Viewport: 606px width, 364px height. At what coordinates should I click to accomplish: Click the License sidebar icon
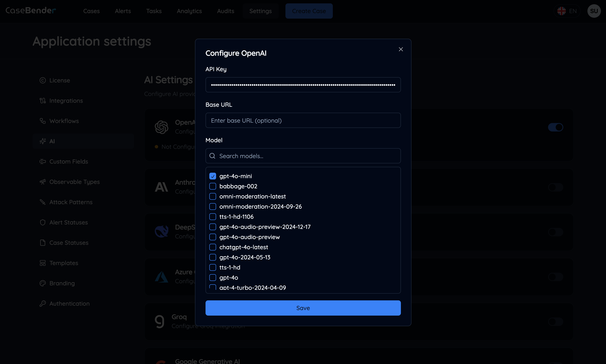[43, 81]
